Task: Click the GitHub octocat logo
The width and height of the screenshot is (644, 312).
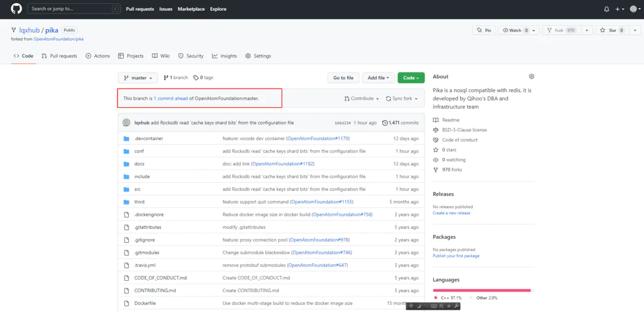Action: click(16, 9)
